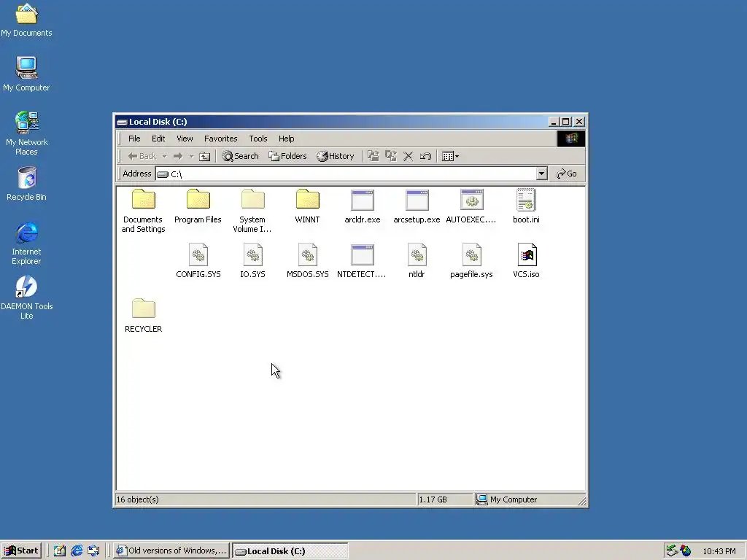Select the AUTOEXEC file icon
This screenshot has height=560, width=747.
[x=472, y=200]
